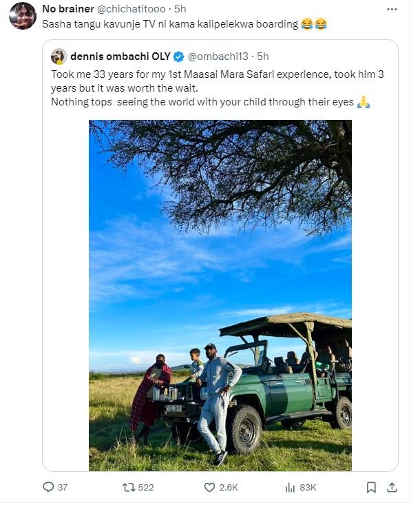
Task: Like the tweet with the heart icon
Action: coord(210,487)
